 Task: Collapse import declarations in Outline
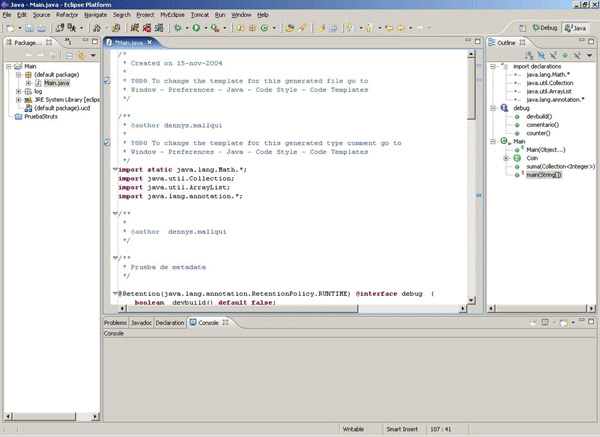494,67
